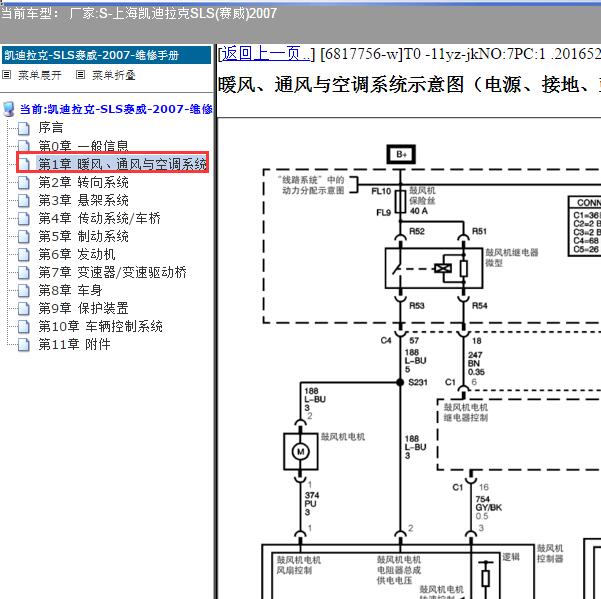The width and height of the screenshot is (601, 599).
Task: Click the page icon beside 第5章
Action: 24,236
